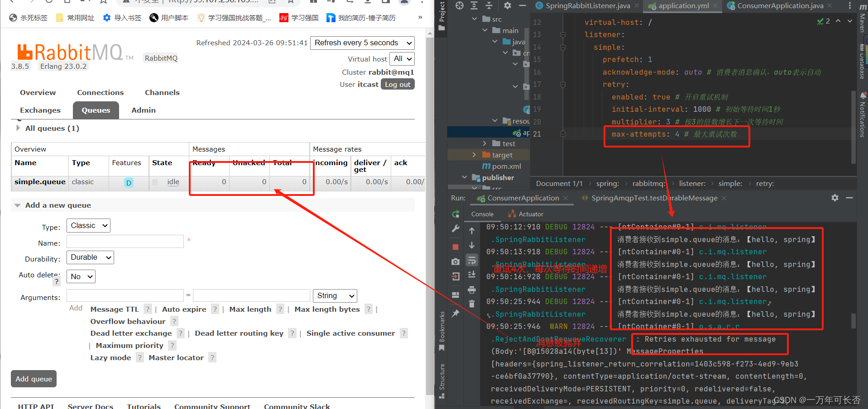Collapse the publisher module in Project tree
Viewport: 868px width, 409px height.
464,177
